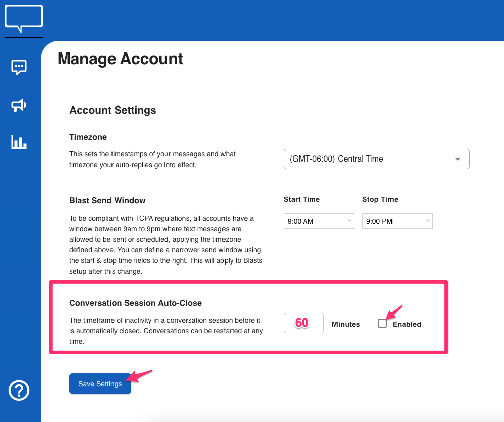504x422 pixels.
Task: Click the Account Settings section heading
Action: [113, 110]
